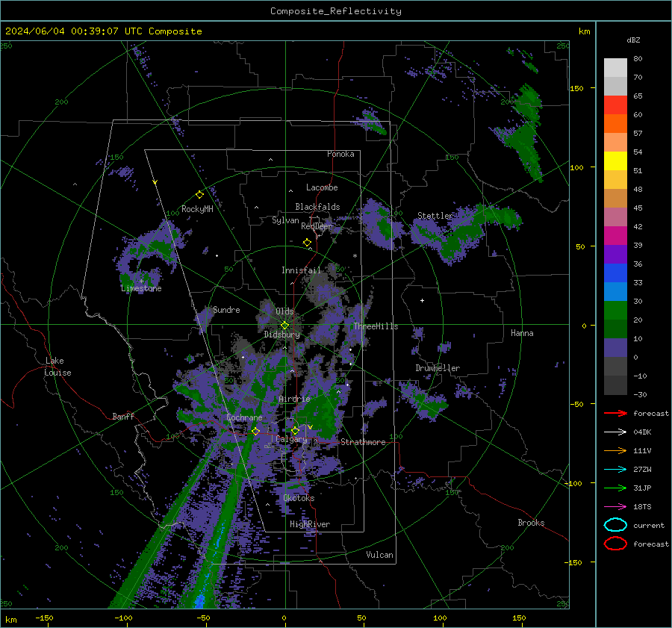Click the Sundre label on the map
This screenshot has width=672, height=628.
[226, 309]
